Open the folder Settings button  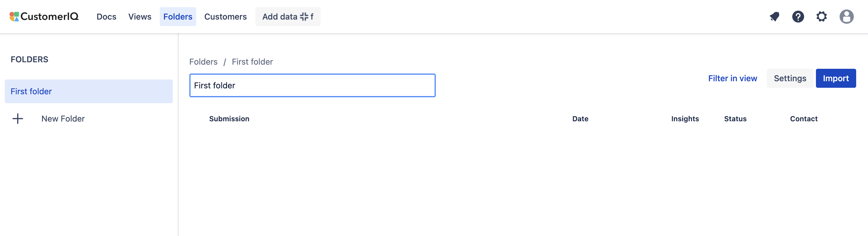point(790,78)
